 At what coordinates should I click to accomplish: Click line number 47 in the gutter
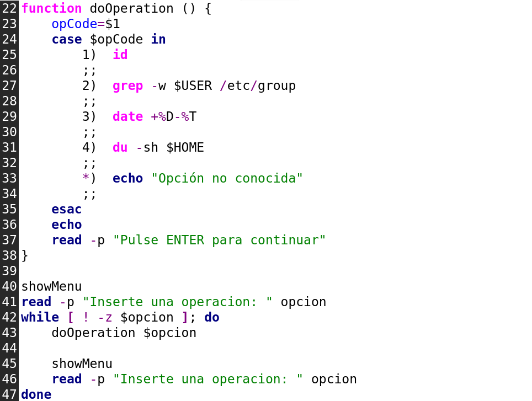tap(9, 394)
